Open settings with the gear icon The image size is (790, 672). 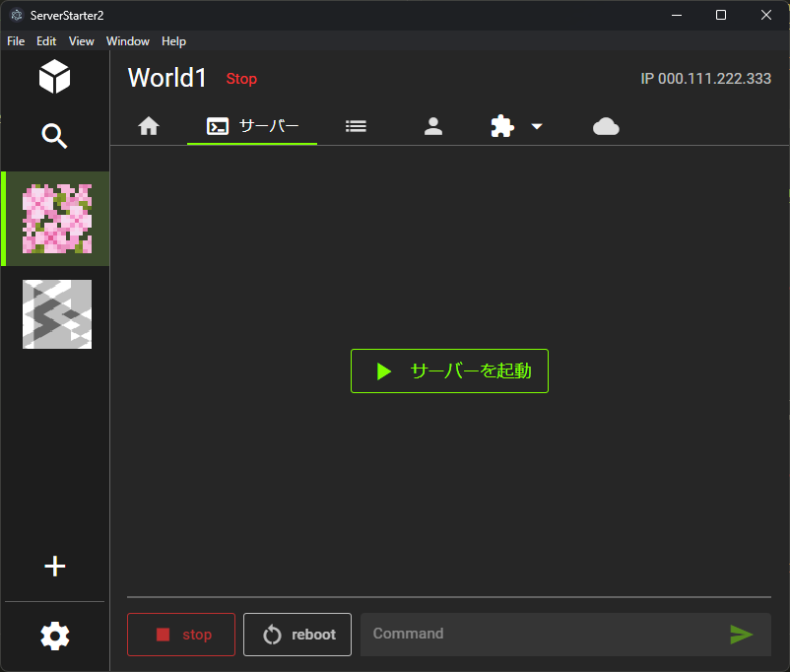54,636
